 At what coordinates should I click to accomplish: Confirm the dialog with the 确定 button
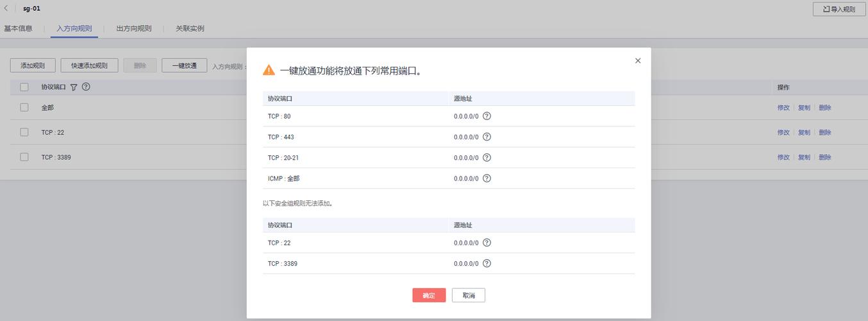(x=429, y=295)
